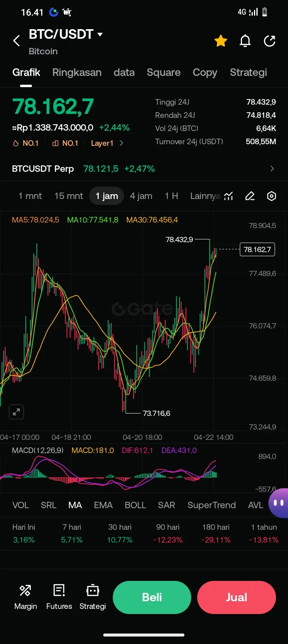Toggle the SuperTrend indicator
Screen dimensions: 288x644
tap(212, 505)
